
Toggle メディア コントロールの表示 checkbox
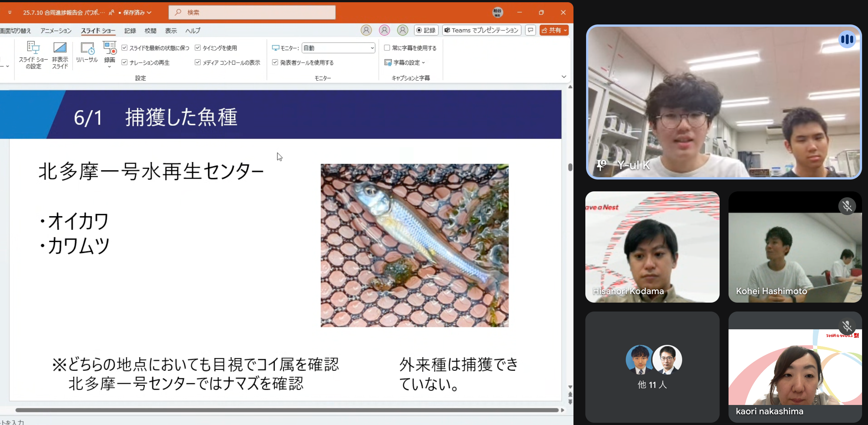point(198,62)
